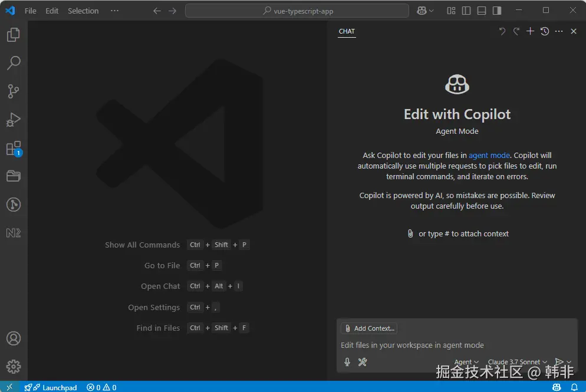Image resolution: width=586 pixels, height=392 pixels.
Task: Click the Open Chat label
Action: click(x=160, y=286)
